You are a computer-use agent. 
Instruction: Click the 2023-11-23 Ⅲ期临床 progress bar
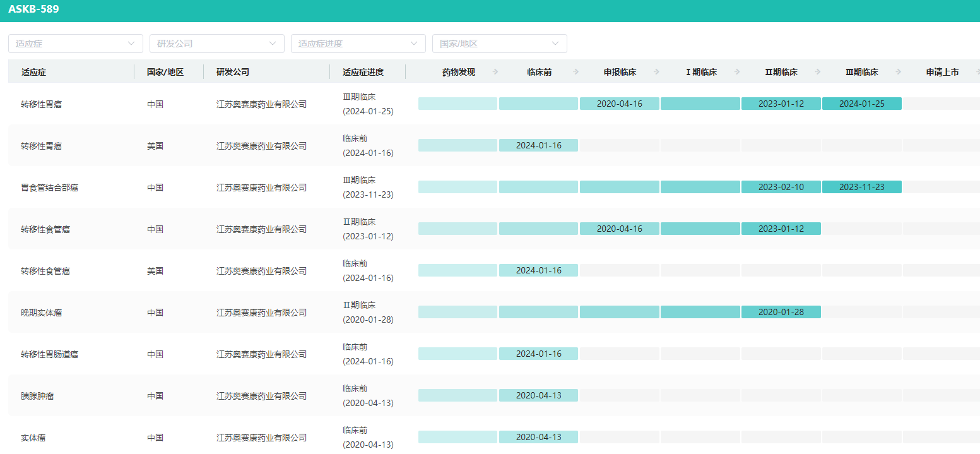click(x=861, y=187)
